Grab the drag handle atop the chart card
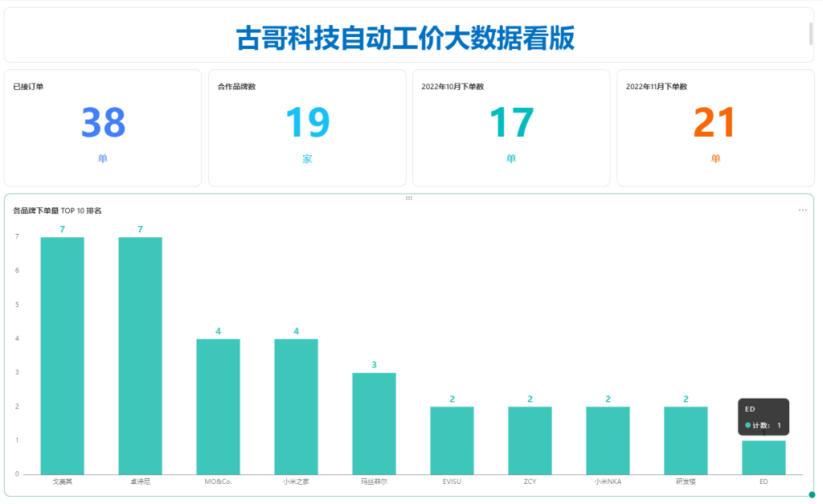 click(x=409, y=199)
